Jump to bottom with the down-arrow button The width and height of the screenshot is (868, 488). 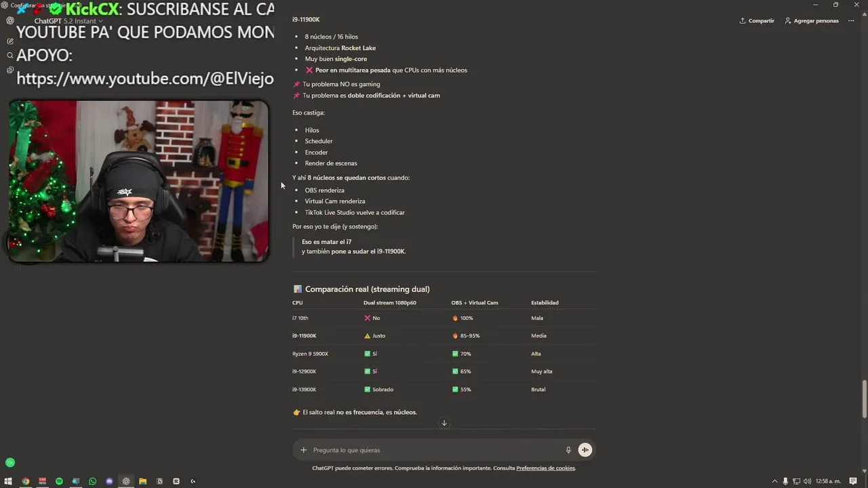tap(444, 423)
